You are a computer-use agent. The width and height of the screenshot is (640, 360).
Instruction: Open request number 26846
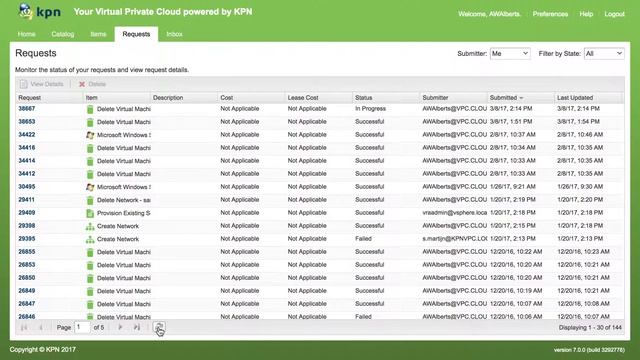[x=27, y=317]
